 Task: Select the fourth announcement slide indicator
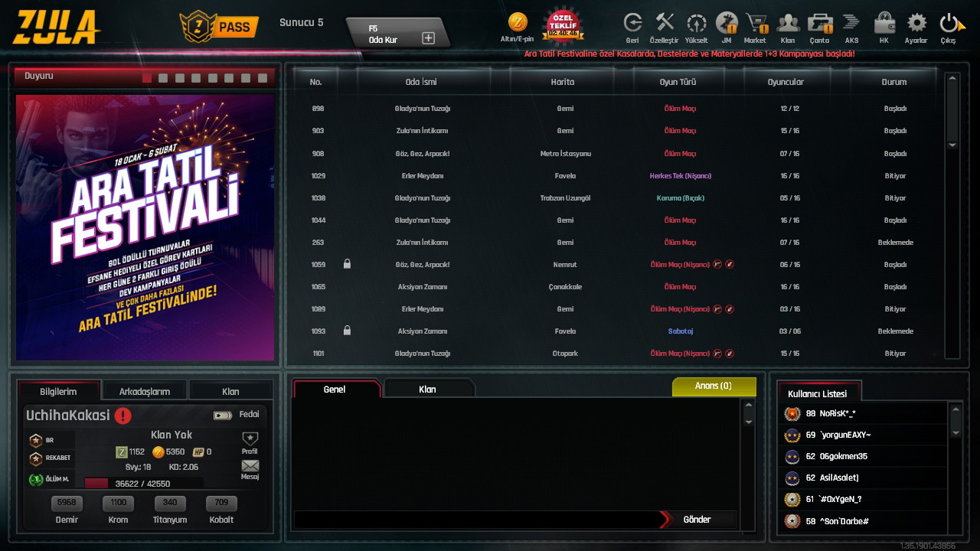point(196,78)
